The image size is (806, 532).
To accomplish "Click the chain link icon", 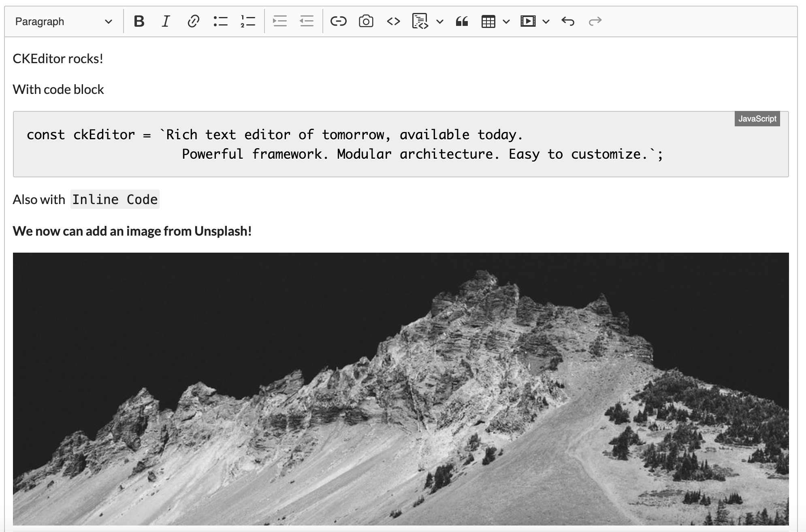I will tap(338, 21).
